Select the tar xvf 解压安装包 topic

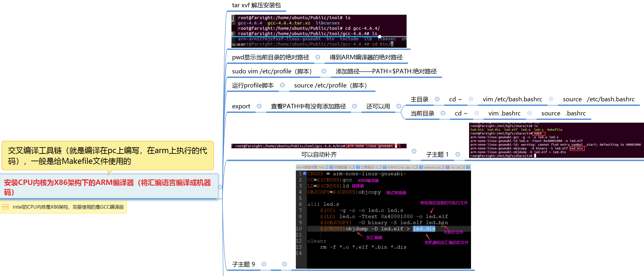coord(256,5)
